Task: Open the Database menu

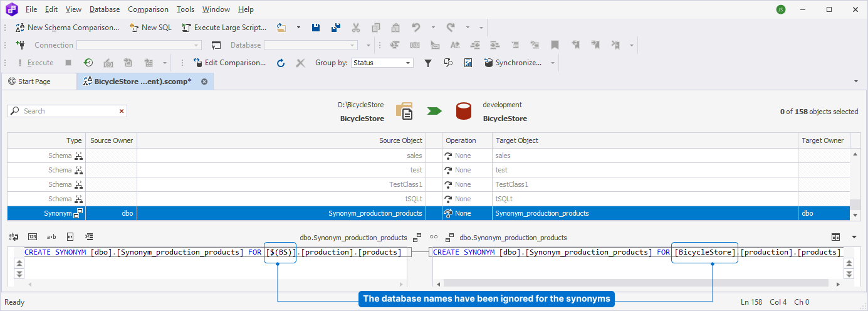Action: 105,9
